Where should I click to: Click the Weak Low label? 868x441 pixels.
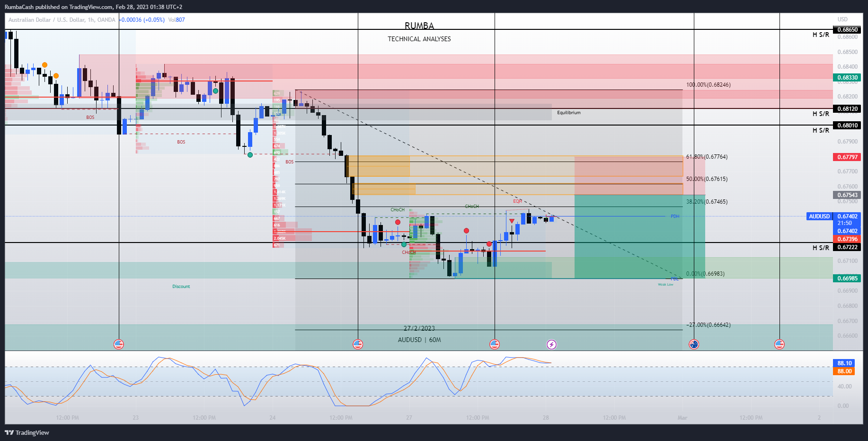click(665, 285)
